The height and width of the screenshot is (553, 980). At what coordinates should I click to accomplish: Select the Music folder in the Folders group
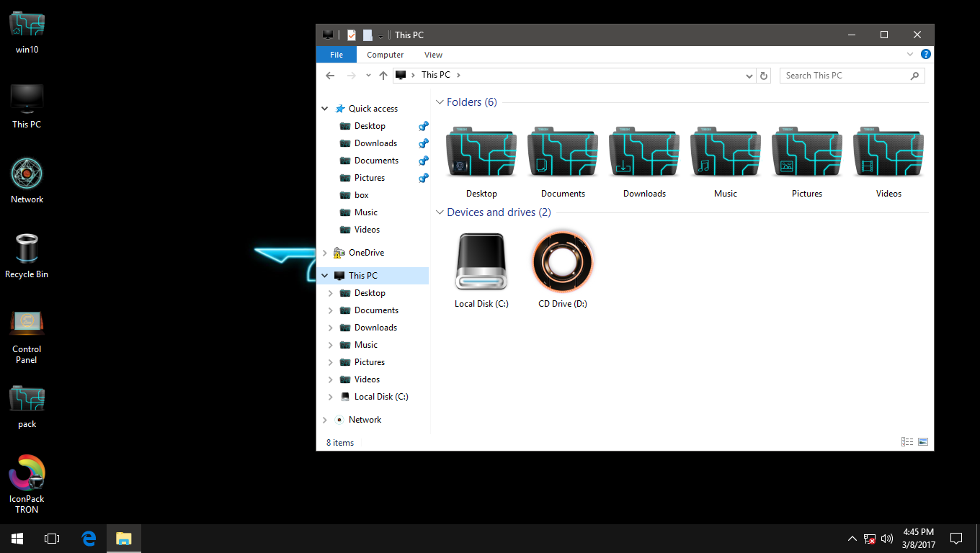pos(726,163)
